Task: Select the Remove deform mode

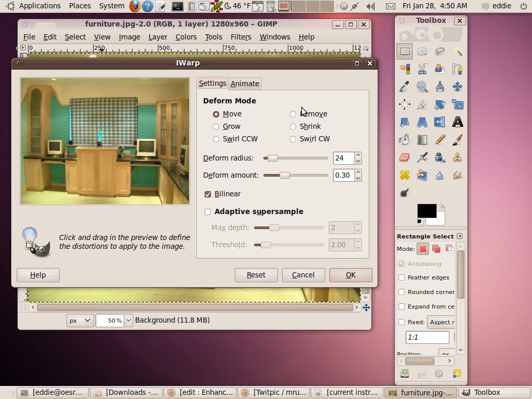Action: click(309, 114)
